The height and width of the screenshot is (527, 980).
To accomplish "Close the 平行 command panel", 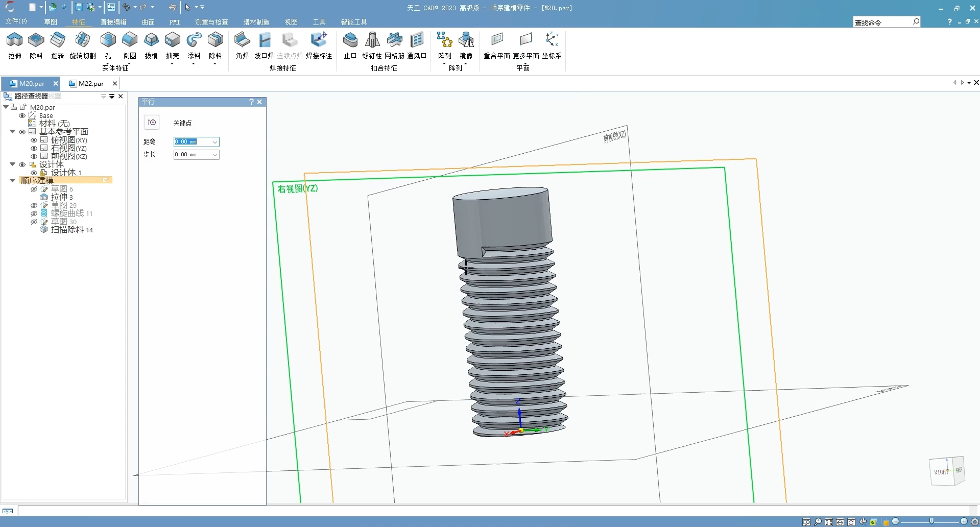I will [259, 102].
